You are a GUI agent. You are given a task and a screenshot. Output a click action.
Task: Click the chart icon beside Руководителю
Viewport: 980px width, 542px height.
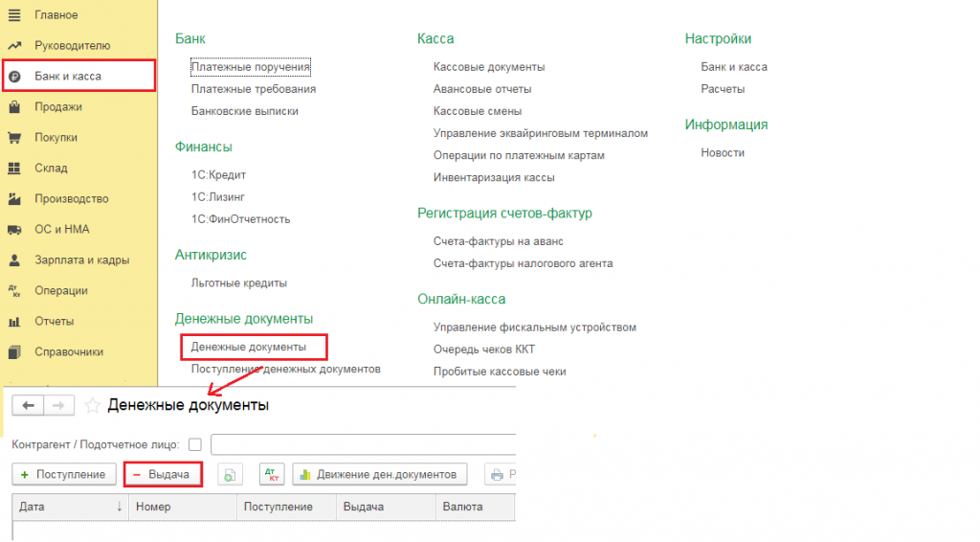(13, 46)
